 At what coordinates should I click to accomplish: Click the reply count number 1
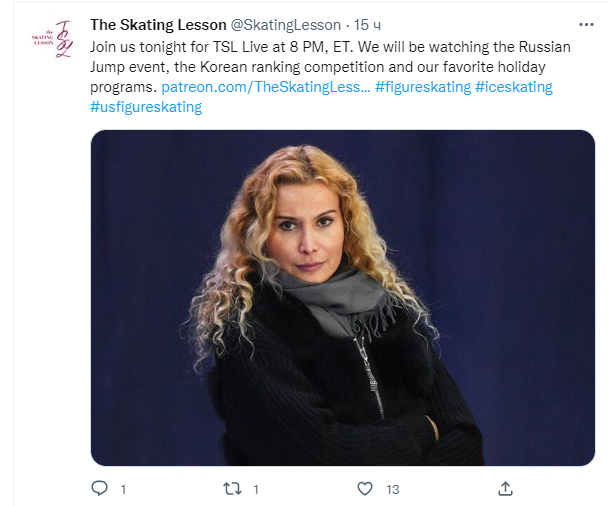point(123,490)
